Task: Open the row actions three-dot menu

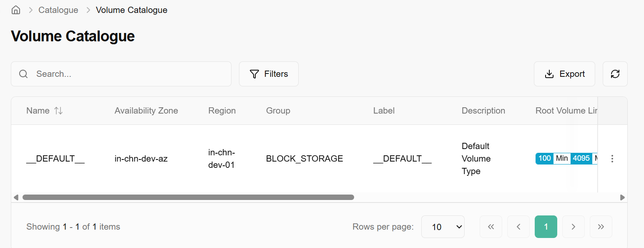Action: click(612, 159)
